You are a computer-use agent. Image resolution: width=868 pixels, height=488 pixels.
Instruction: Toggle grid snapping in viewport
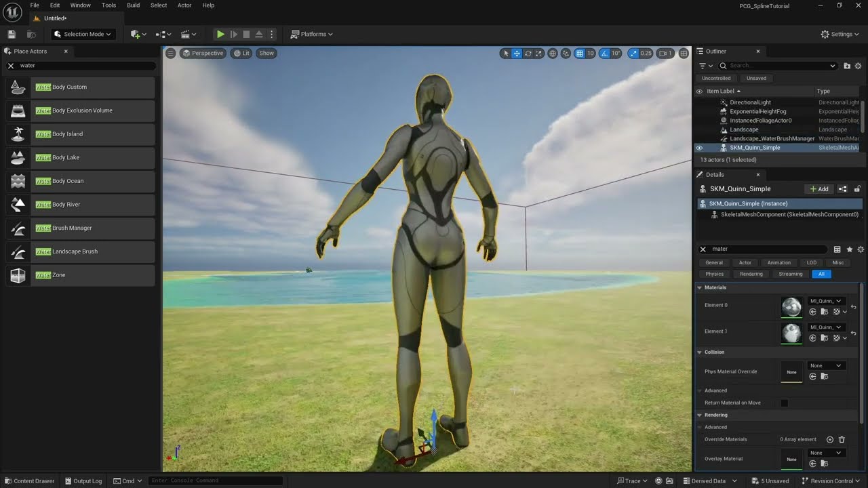580,53
